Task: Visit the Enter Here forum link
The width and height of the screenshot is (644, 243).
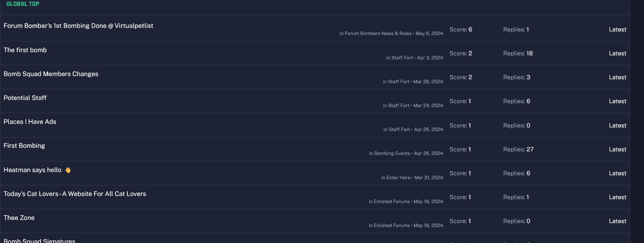Action: [398, 178]
